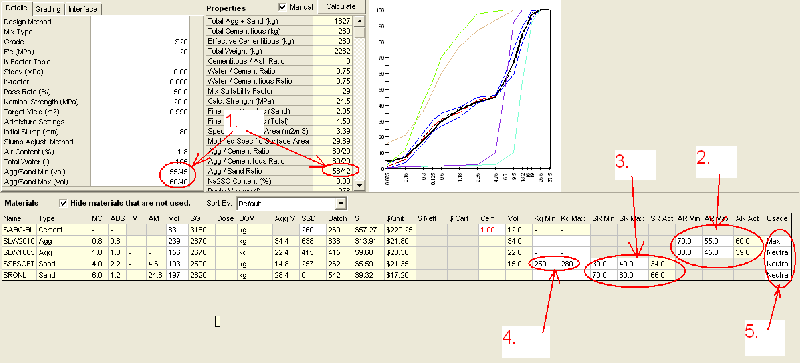Click the Usage column header
800x363 pixels.
pyautogui.click(x=777, y=219)
